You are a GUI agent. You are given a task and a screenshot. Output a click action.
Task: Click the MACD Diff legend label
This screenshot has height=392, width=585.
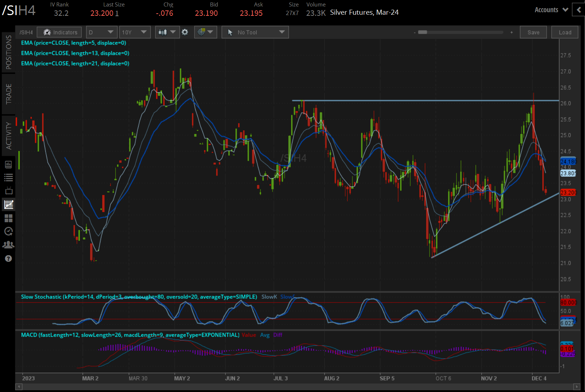278,335
